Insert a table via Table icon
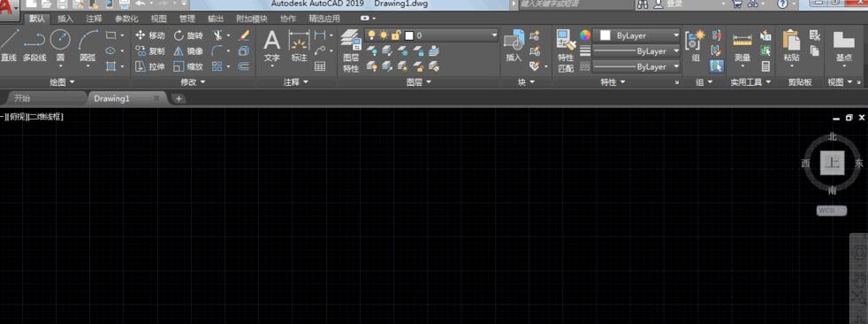The image size is (868, 324). click(x=319, y=66)
